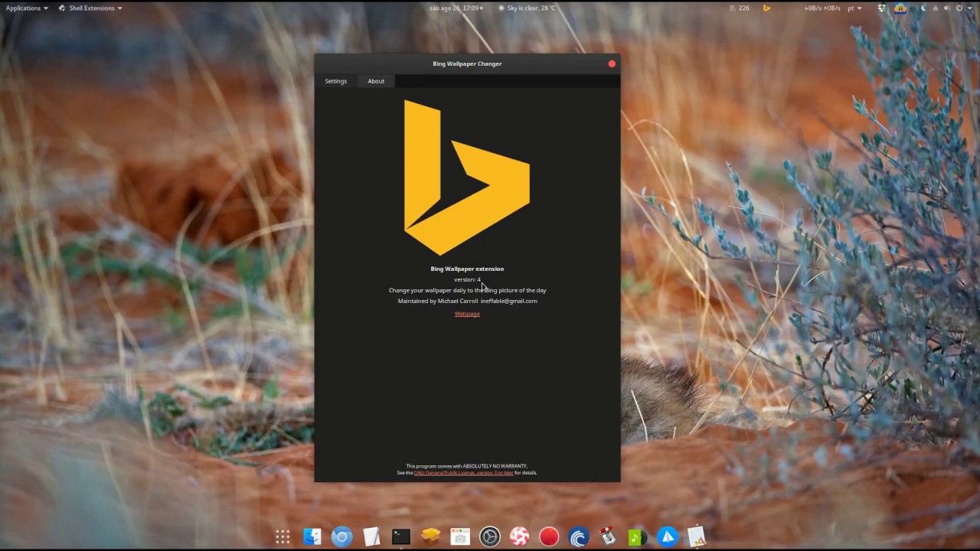Click the 'Bing Wallpaper Changer' title bar
The image size is (980, 551).
click(x=467, y=64)
